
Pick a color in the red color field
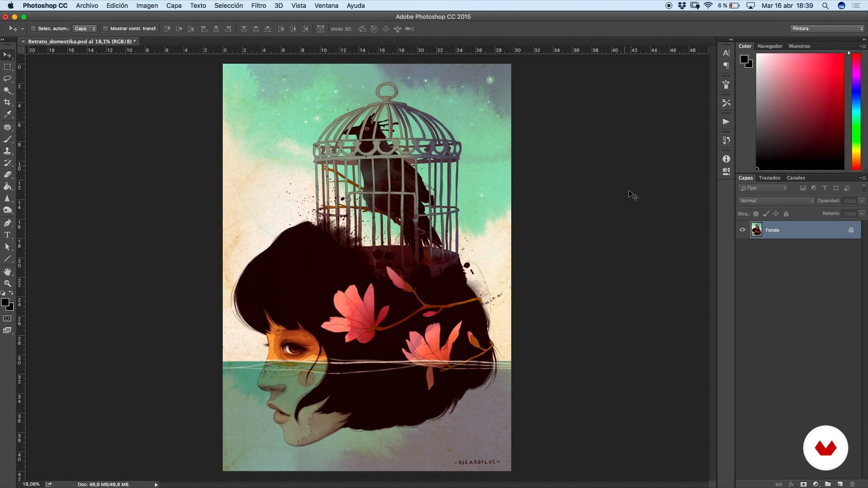[800, 112]
